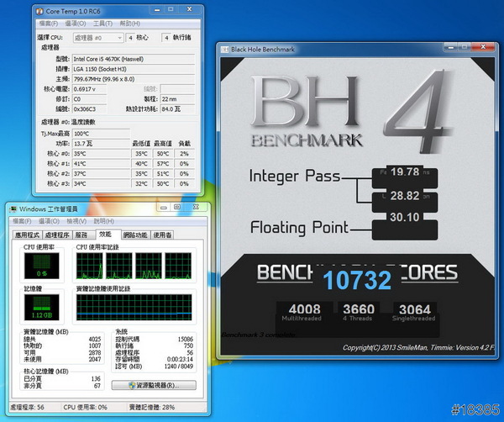
Task: Click the Black Hole Benchmark title bar icon
Action: pyautogui.click(x=224, y=50)
